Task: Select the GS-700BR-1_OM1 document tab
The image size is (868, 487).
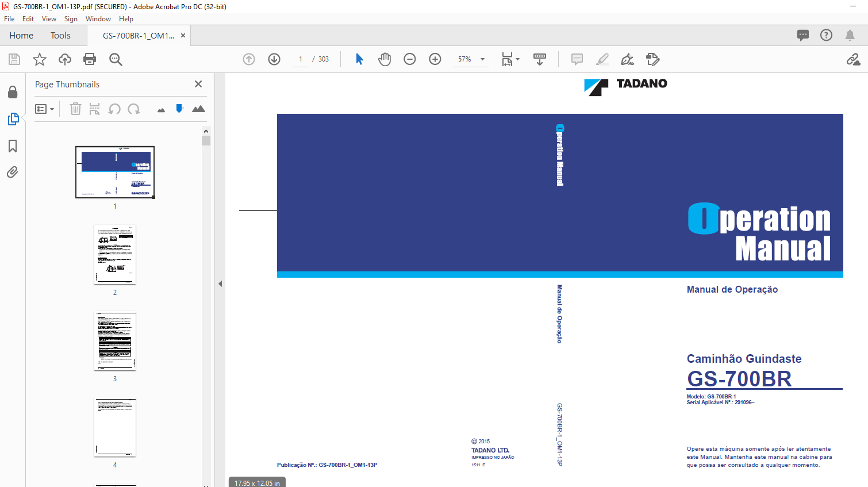Action: pos(138,36)
